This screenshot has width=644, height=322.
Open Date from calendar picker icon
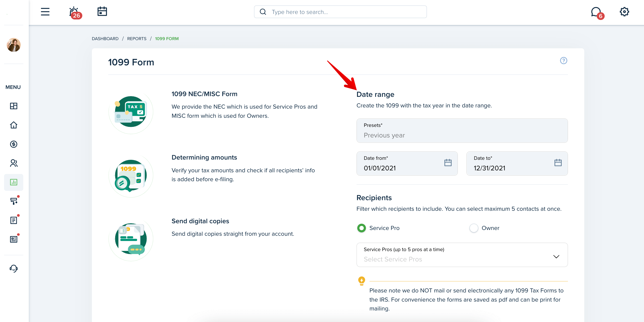448,163
